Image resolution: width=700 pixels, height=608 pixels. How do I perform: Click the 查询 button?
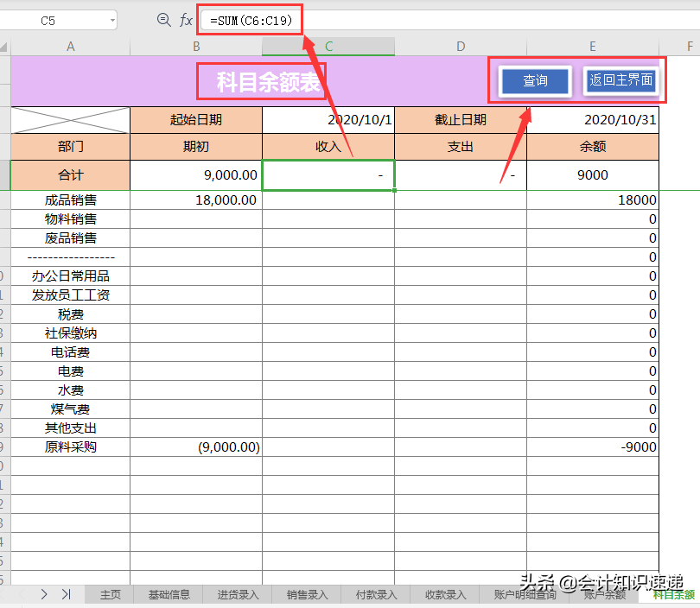click(x=535, y=80)
